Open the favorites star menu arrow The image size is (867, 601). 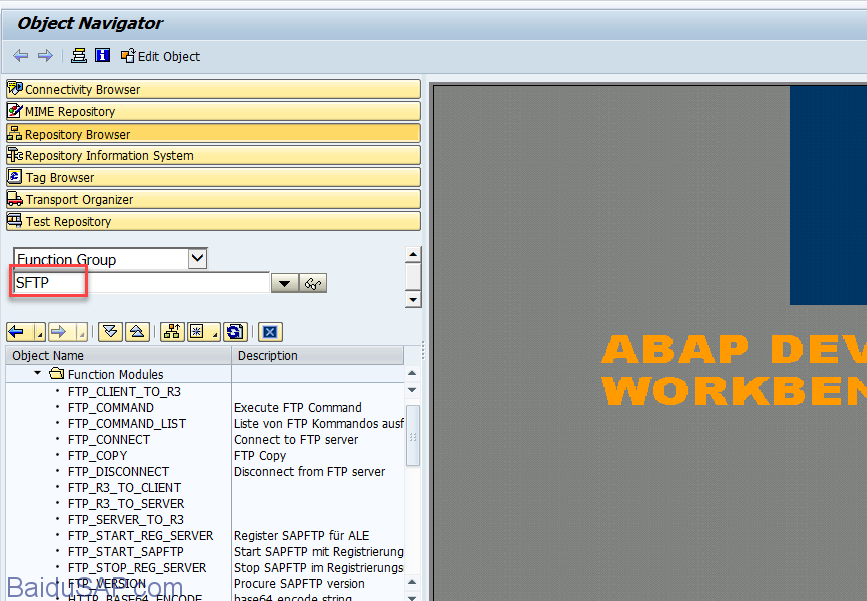pyautogui.click(x=217, y=332)
